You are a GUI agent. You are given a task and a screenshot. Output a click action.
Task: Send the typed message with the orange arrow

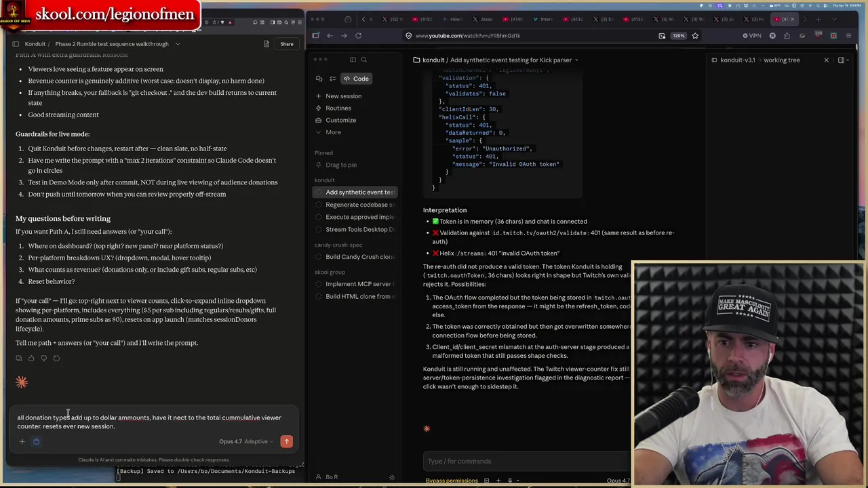(x=286, y=441)
